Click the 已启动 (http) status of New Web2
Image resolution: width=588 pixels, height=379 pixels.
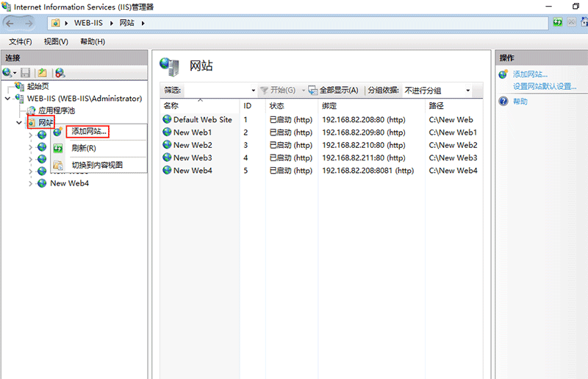[290, 146]
